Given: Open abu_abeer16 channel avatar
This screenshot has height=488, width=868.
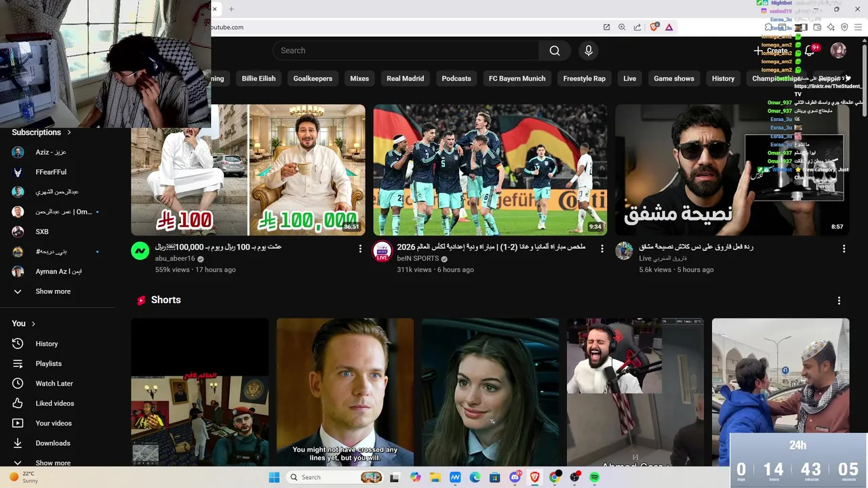Looking at the screenshot, I should click(140, 251).
